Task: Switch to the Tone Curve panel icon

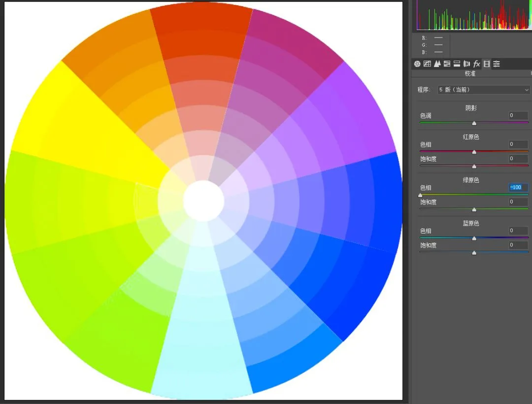Action: point(427,64)
